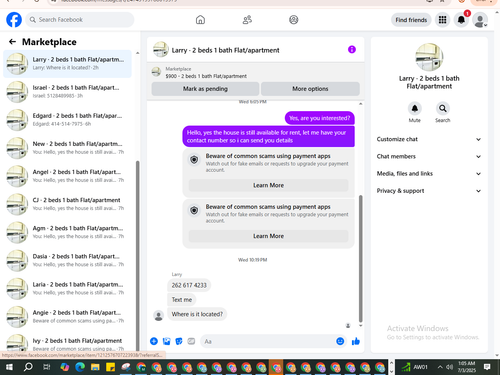Click More options button

click(310, 89)
